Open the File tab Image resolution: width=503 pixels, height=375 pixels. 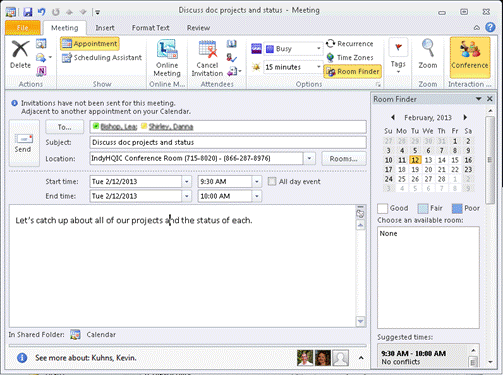click(x=23, y=28)
